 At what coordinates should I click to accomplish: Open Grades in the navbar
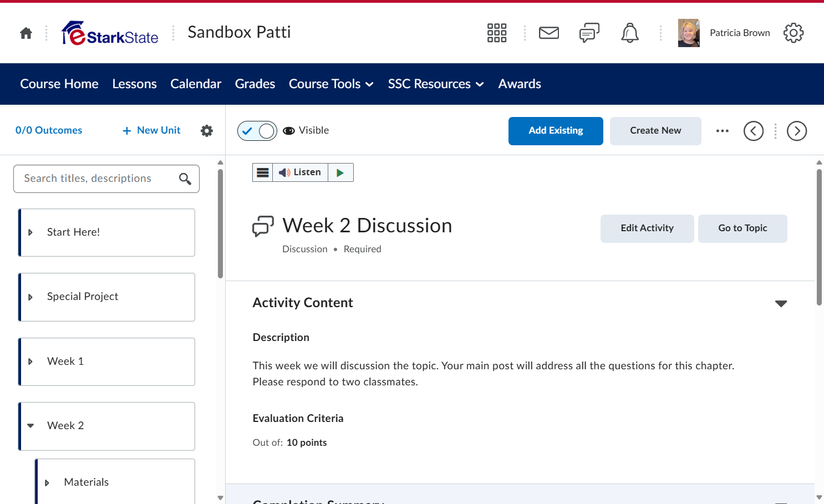(x=255, y=84)
